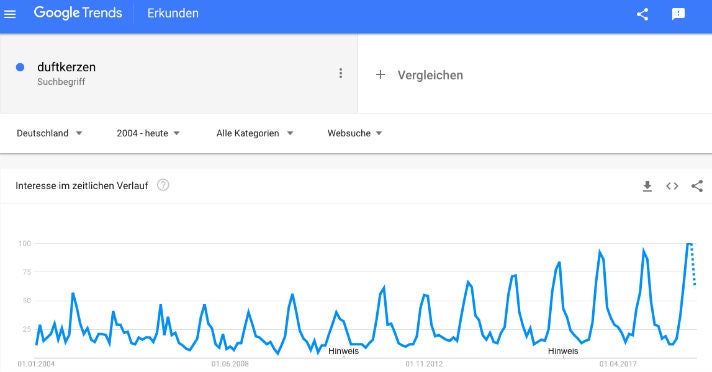Image resolution: width=712 pixels, height=372 pixels.
Task: Open the 2004 - heute time range dropdown
Action: pyautogui.click(x=148, y=133)
